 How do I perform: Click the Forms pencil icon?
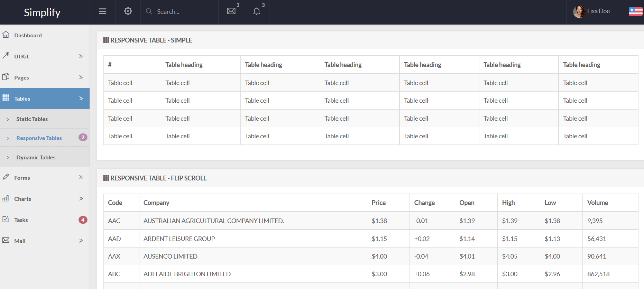(6, 177)
